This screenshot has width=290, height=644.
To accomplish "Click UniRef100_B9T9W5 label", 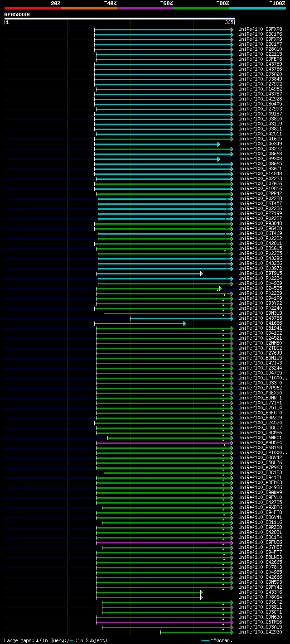I will click(x=260, y=273).
